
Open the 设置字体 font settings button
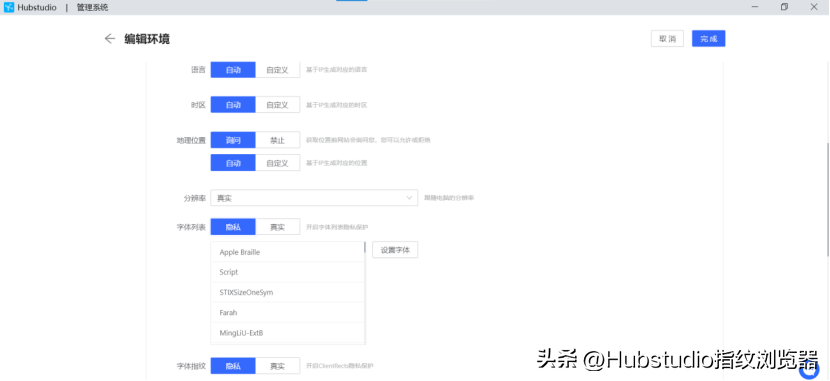pyautogui.click(x=395, y=250)
